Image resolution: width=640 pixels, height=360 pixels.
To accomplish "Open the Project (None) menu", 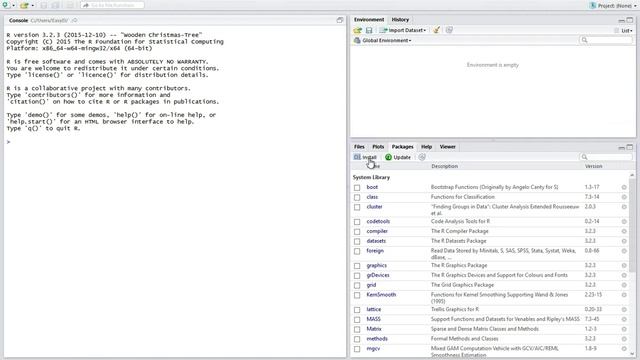I will tap(613, 6).
